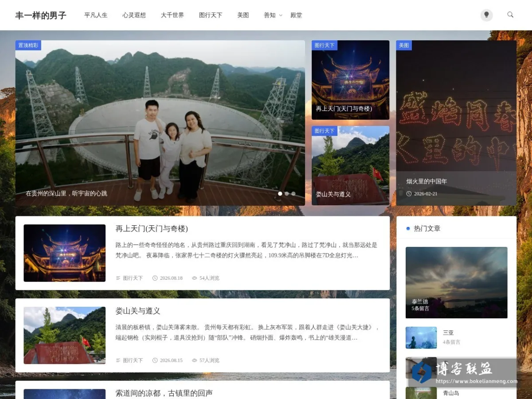
Task: Select the first carousel dot indicator
Action: click(280, 194)
